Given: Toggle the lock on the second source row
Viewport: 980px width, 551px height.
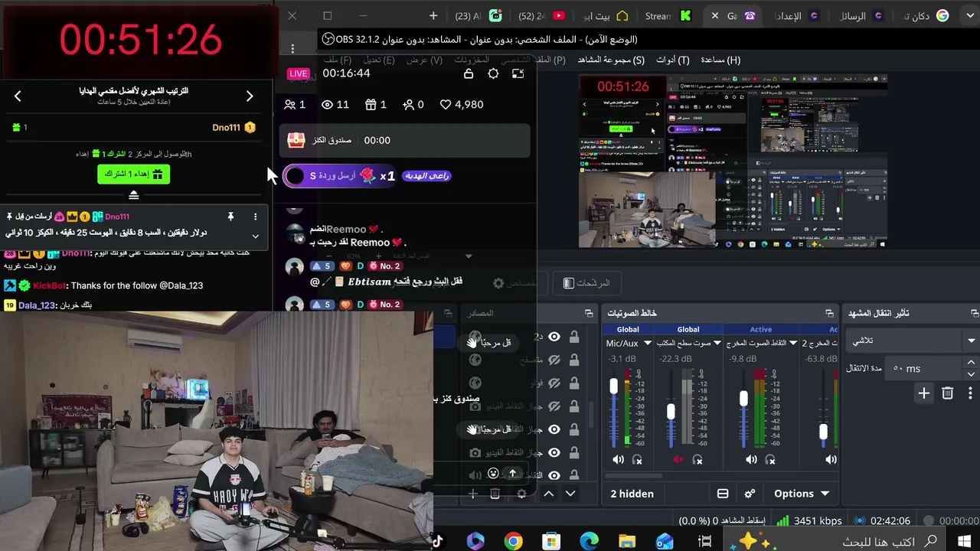Looking at the screenshot, I should click(574, 360).
